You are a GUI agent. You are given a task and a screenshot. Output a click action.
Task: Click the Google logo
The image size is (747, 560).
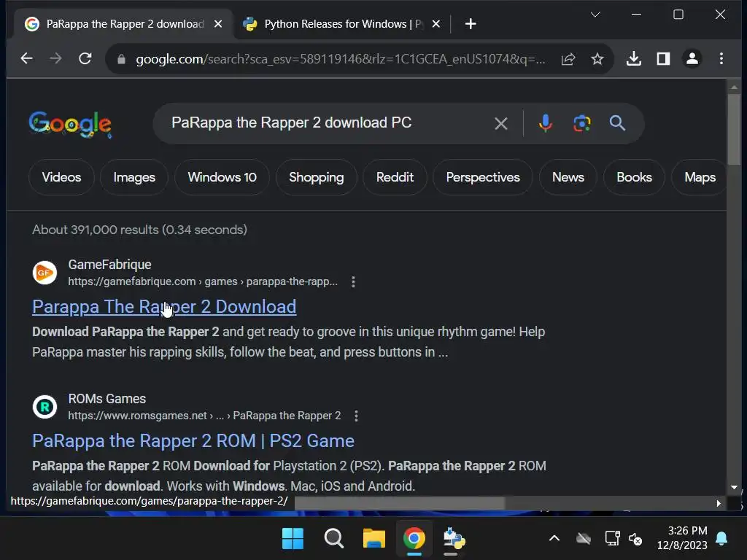point(70,124)
